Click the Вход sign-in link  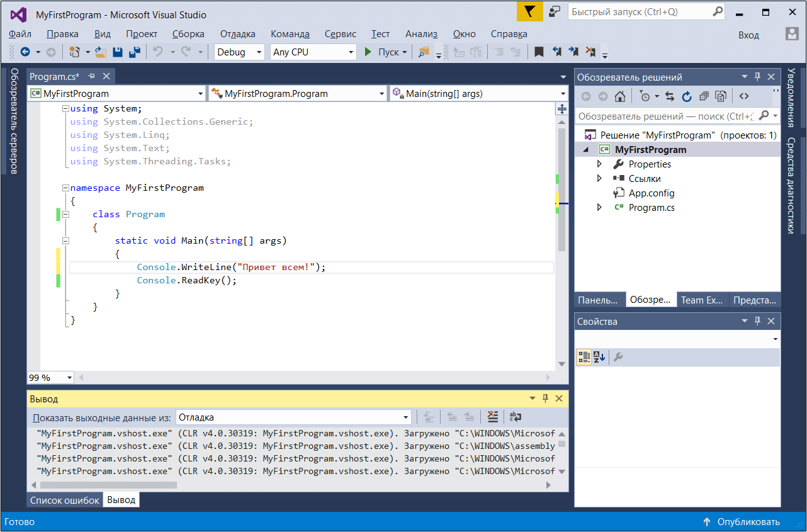pos(749,35)
